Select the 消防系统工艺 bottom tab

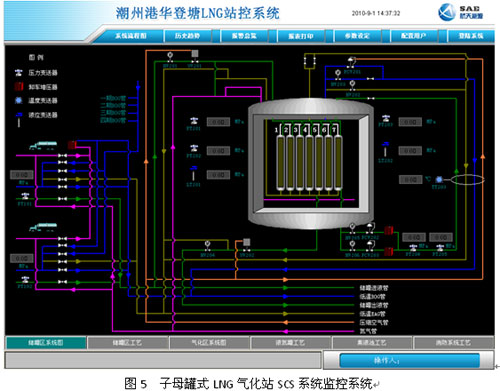coord(453,342)
